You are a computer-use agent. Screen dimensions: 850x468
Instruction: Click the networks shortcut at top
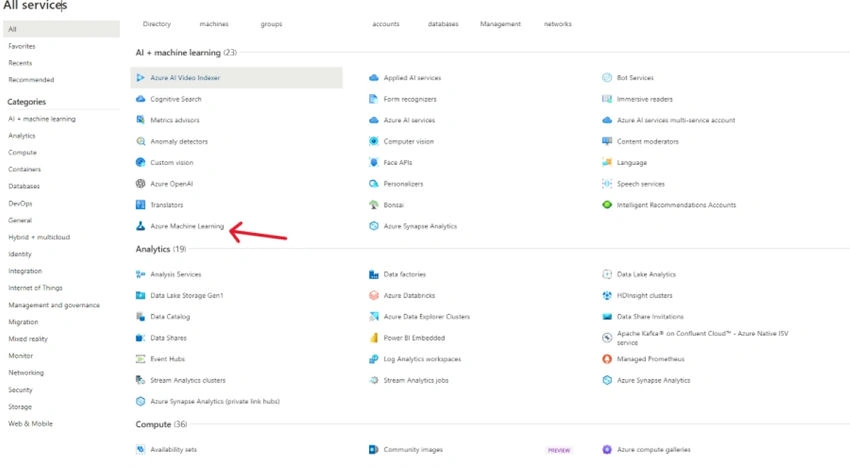coord(557,24)
